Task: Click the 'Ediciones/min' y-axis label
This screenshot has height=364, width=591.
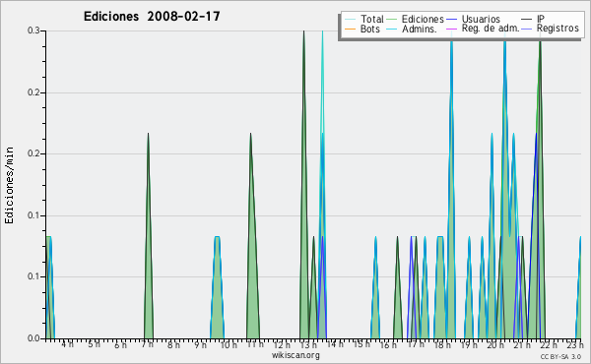Action: click(9, 185)
